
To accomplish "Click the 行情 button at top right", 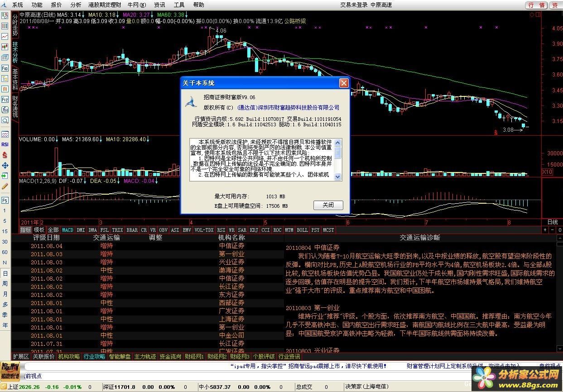I will pos(536,5).
